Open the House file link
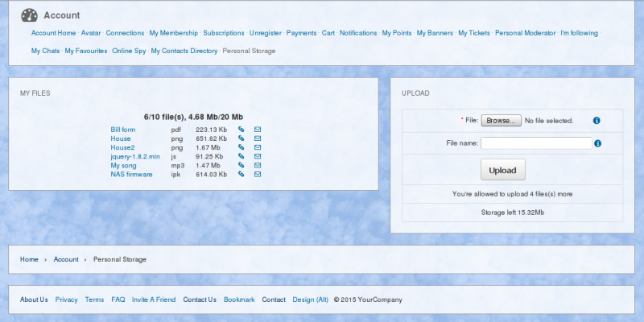 click(120, 138)
